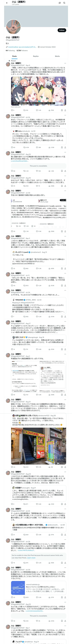Open more menu on Aug 16 post
The image size is (72, 644).
pos(65,152)
